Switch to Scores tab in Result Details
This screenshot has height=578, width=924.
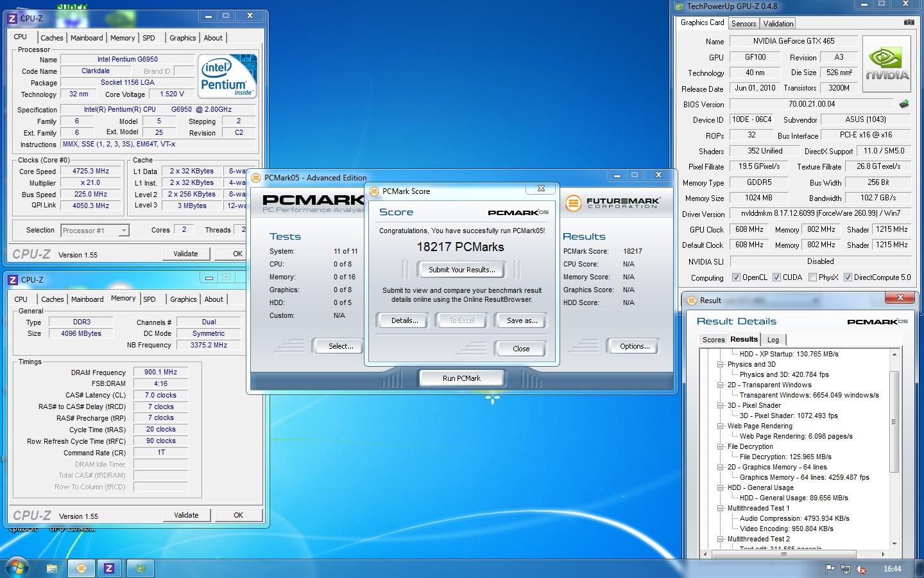click(714, 340)
